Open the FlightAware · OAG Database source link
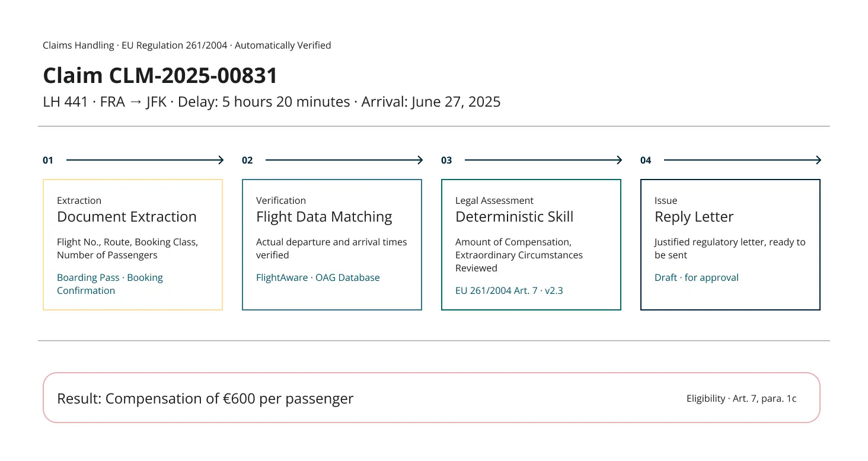Screen dimensions: 868x461 (318, 277)
